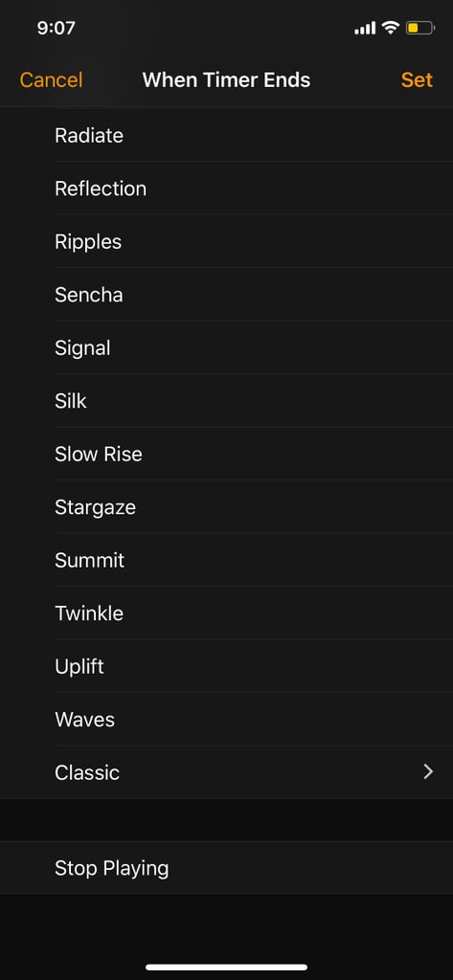Viewport: 453px width, 980px height.
Task: Select the Radiate sound
Action: click(226, 135)
